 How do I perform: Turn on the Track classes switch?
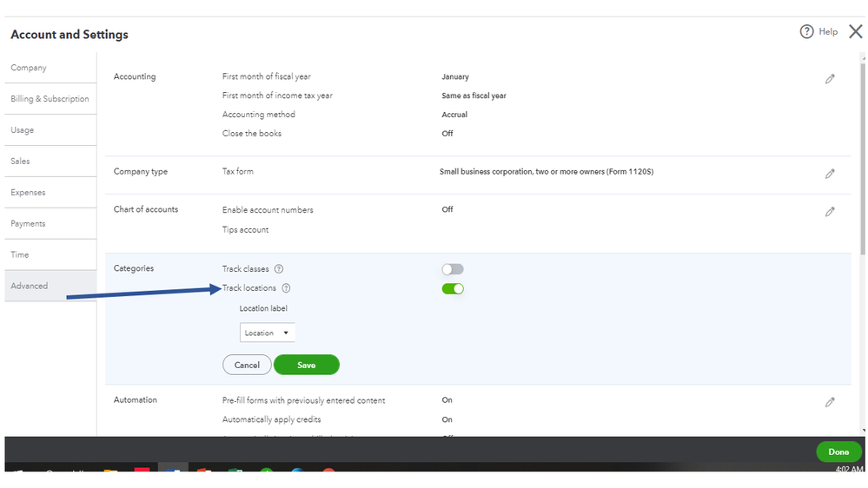pos(453,269)
